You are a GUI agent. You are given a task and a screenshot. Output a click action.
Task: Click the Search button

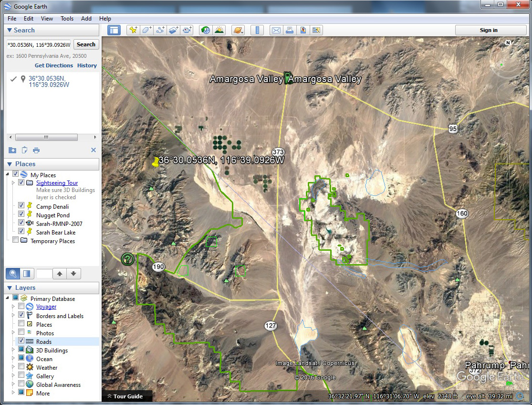point(86,44)
